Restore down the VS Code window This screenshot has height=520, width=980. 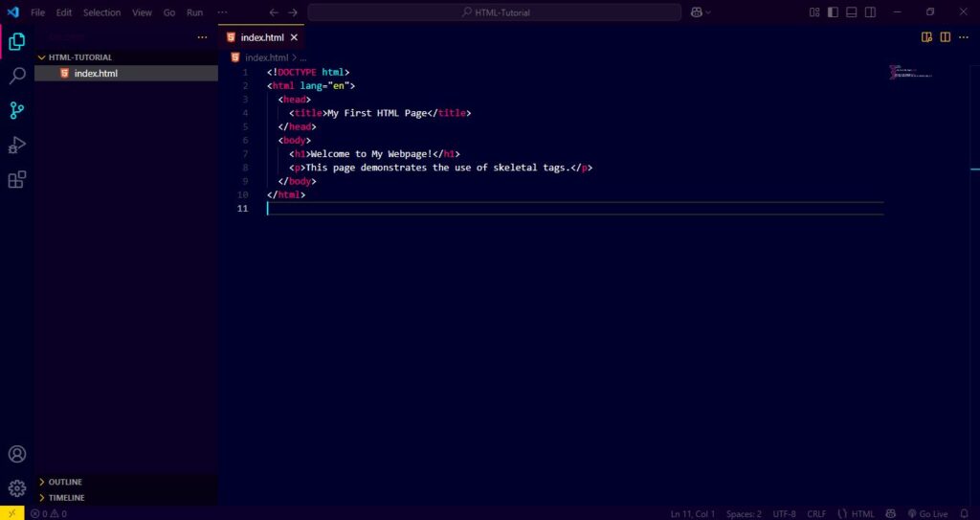(930, 12)
